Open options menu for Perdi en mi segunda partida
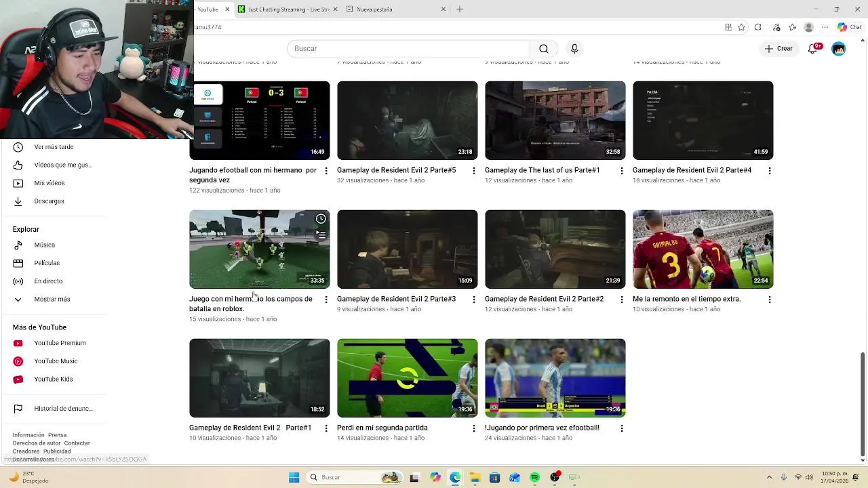Image resolution: width=868 pixels, height=488 pixels. (x=474, y=428)
